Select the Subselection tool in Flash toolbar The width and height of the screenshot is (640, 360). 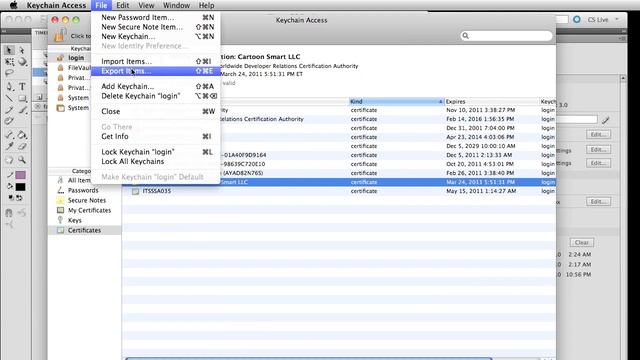(x=22, y=50)
